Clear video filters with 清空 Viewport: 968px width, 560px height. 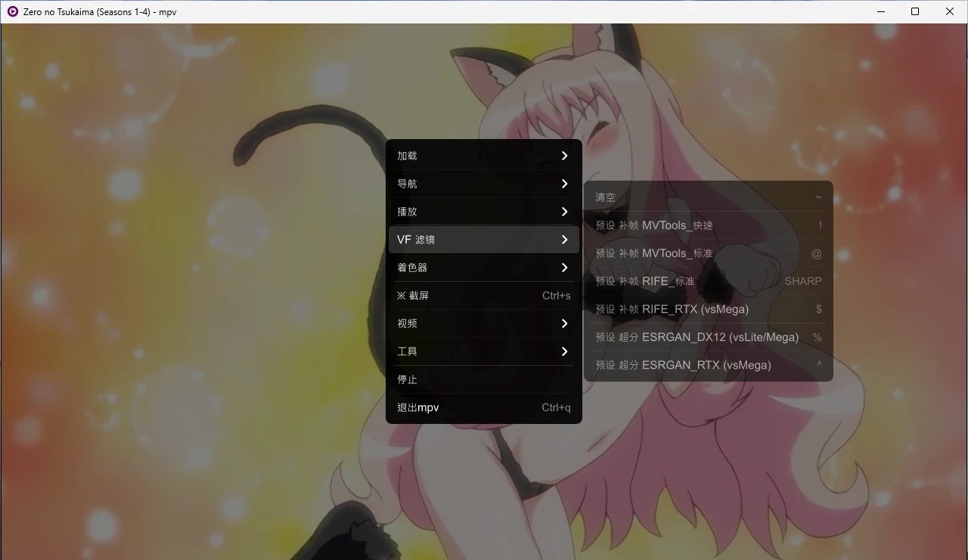coord(709,197)
